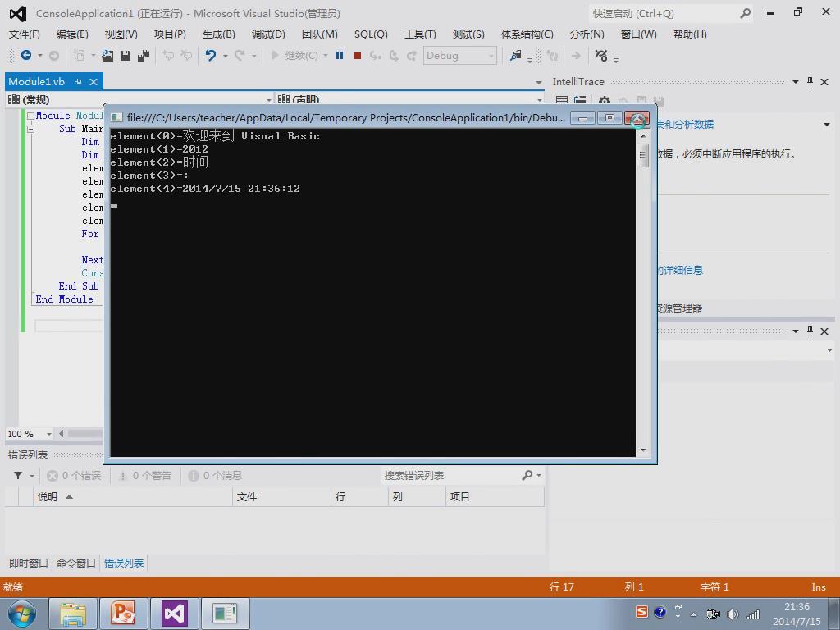Open the 工具(T) menu

coord(420,34)
